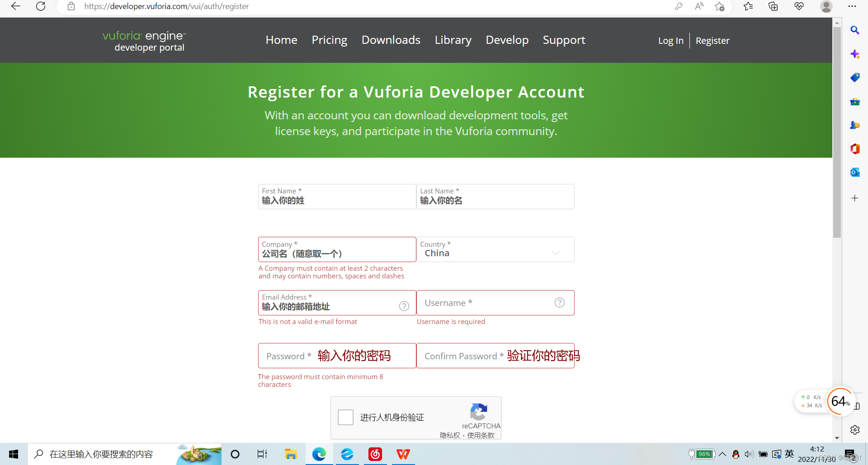Click the battery 96% tray indicator
Viewport: 868px width, 465px height.
(702, 454)
